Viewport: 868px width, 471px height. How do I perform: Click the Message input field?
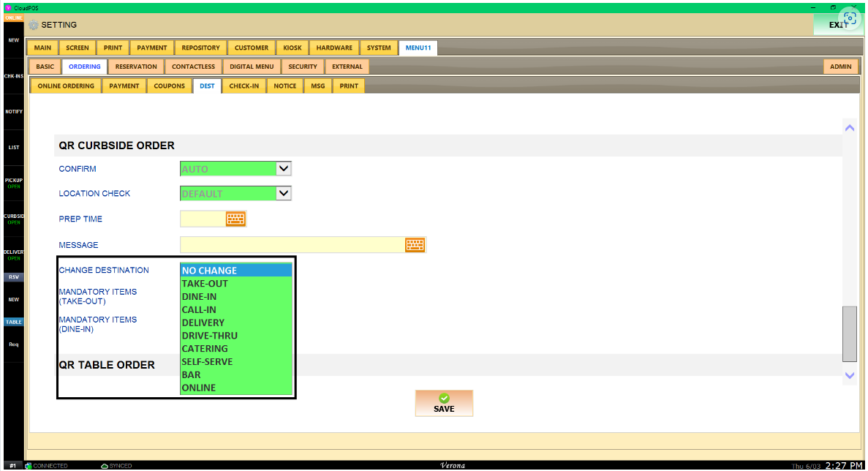(292, 245)
